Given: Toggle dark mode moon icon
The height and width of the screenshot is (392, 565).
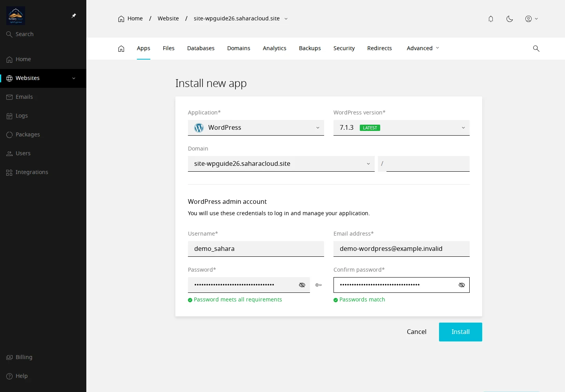Looking at the screenshot, I should 510,19.
